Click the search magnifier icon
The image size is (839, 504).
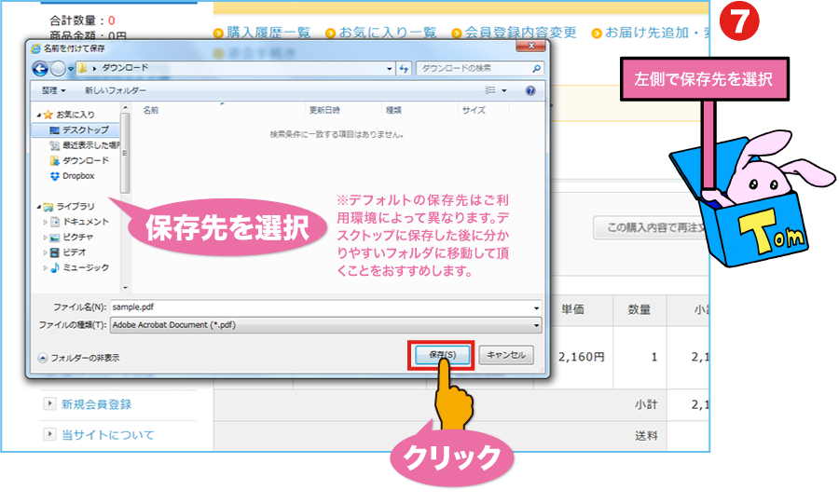536,68
